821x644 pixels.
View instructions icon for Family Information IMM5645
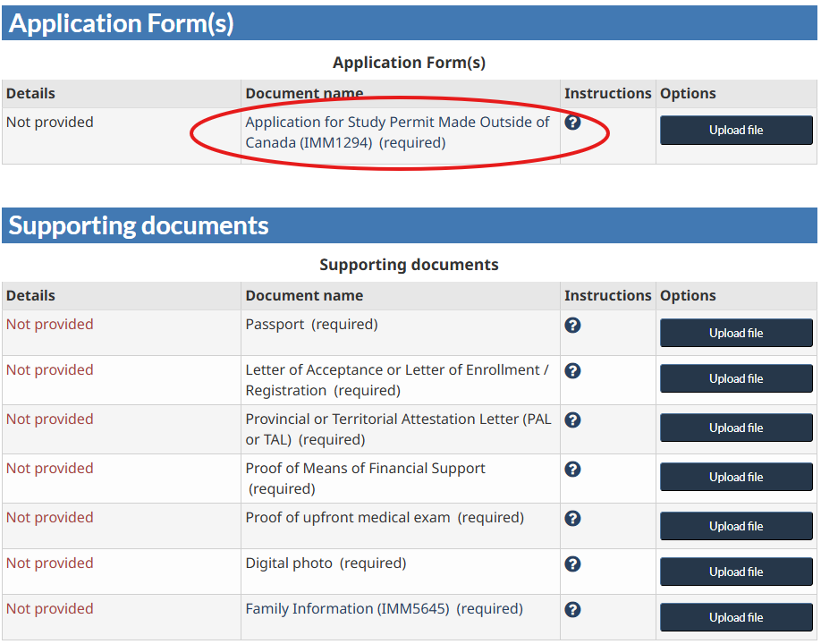pyautogui.click(x=572, y=609)
